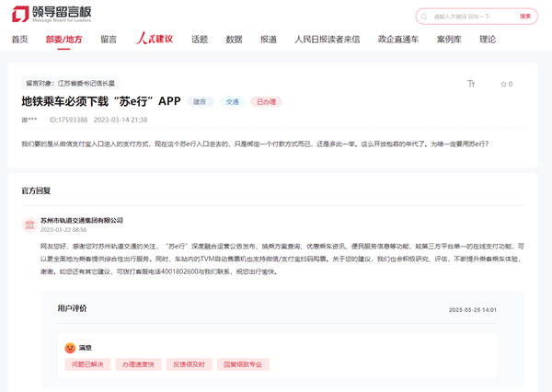Click the reply date 2023-03-22 08:56
This screenshot has width=552, height=392.
pyautogui.click(x=63, y=230)
